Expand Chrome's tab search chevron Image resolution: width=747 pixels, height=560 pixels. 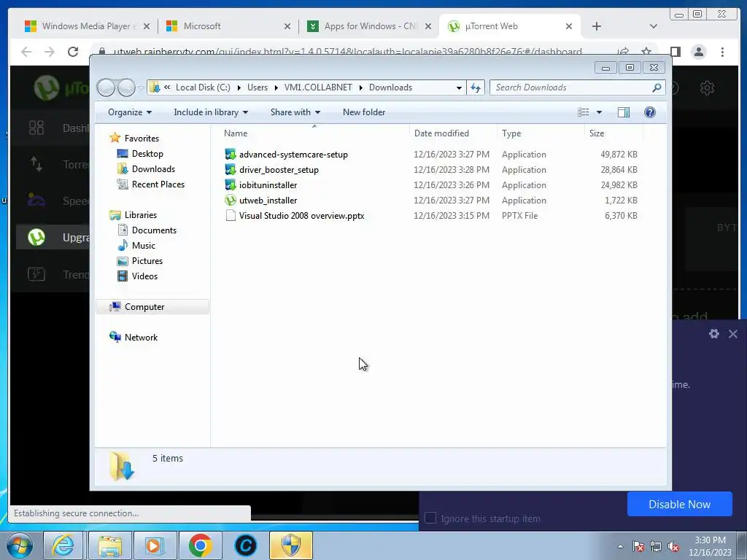pyautogui.click(x=653, y=26)
